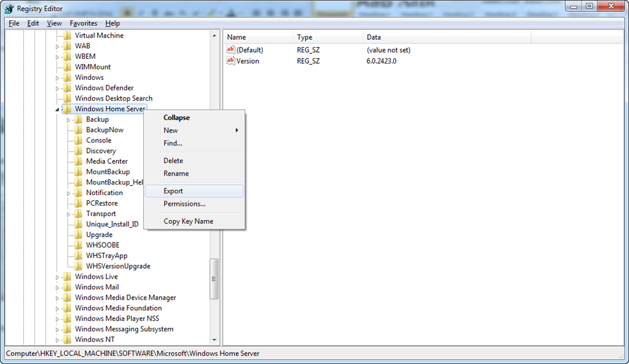Collapse the Windows Home Server key arrow
This screenshot has height=364, width=629.
click(57, 109)
